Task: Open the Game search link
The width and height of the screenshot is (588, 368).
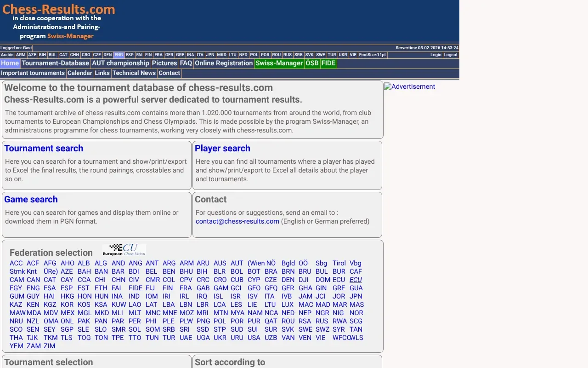Action: point(31,199)
